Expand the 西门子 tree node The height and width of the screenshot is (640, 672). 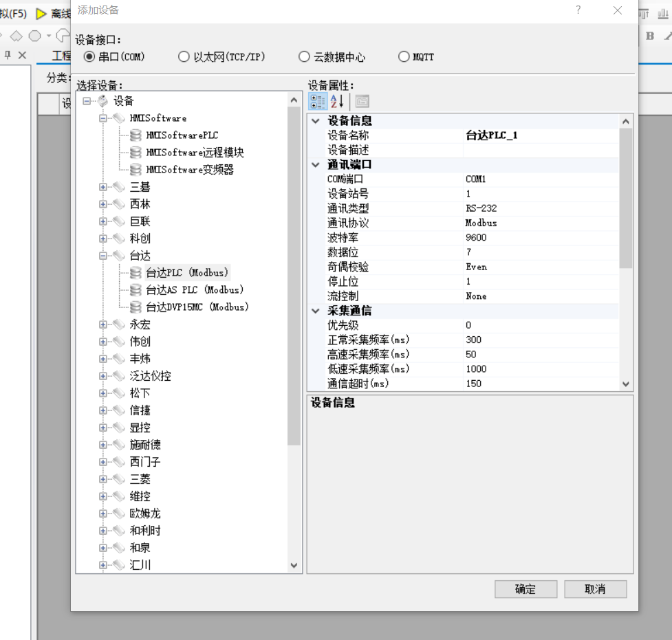pos(103,462)
